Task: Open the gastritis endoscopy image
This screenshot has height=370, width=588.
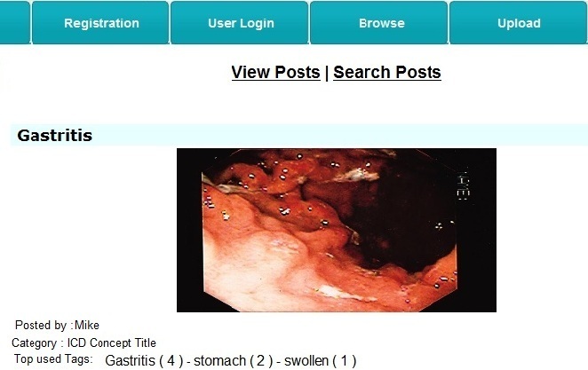Action: coord(337,230)
